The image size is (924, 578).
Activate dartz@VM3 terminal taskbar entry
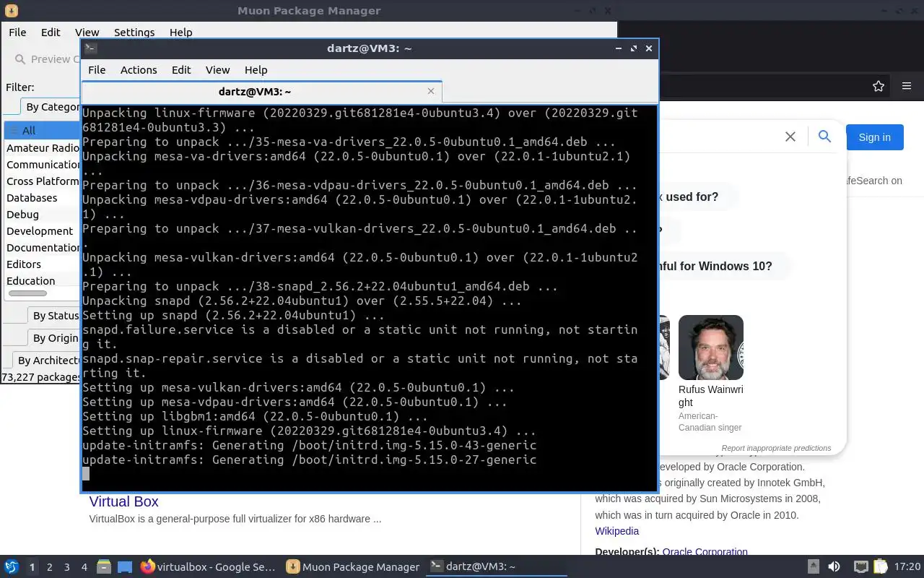click(497, 567)
